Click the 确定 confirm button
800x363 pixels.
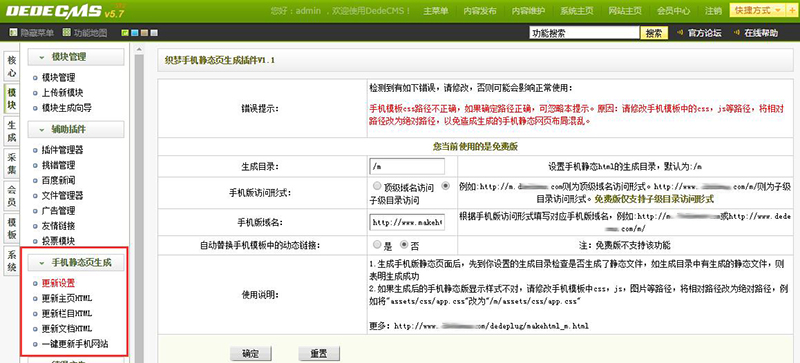(251, 353)
